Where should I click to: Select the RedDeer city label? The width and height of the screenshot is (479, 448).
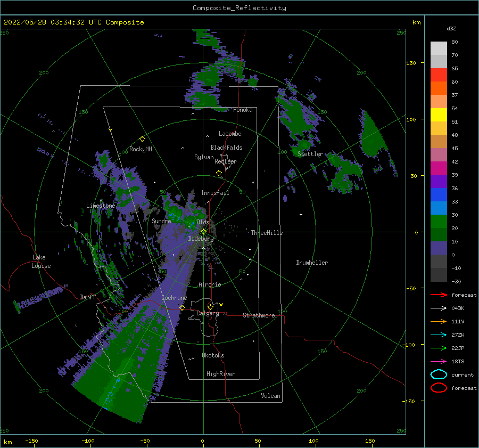tap(226, 161)
